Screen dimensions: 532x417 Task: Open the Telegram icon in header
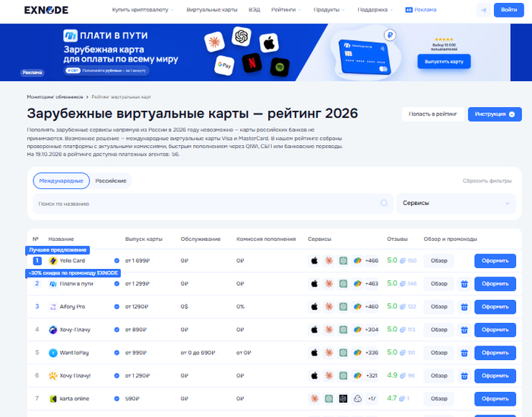click(483, 10)
